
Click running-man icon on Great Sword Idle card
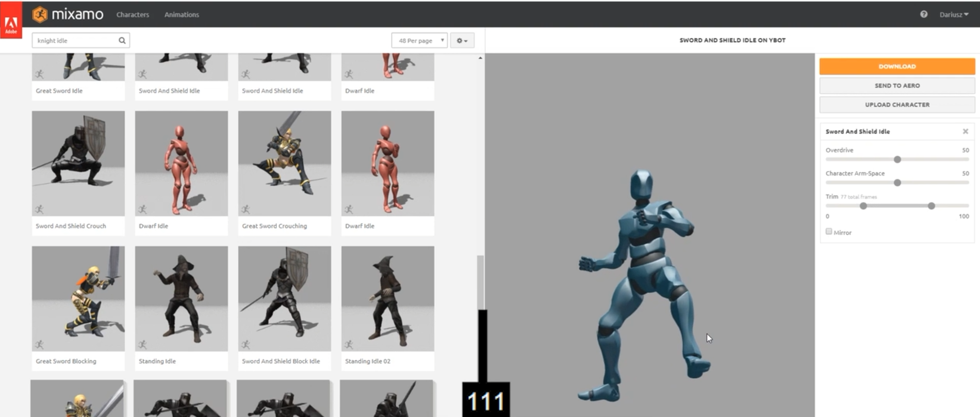[40, 74]
